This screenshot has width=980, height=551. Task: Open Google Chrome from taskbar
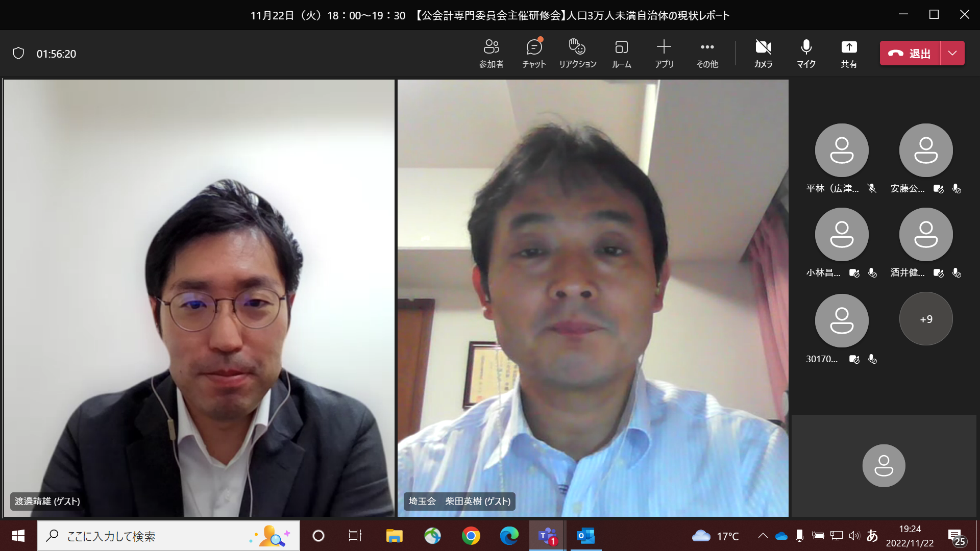coord(471,536)
